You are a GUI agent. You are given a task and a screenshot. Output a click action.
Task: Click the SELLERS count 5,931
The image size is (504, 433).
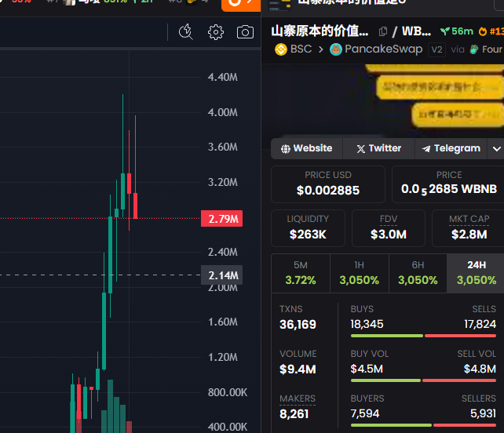[483, 413]
